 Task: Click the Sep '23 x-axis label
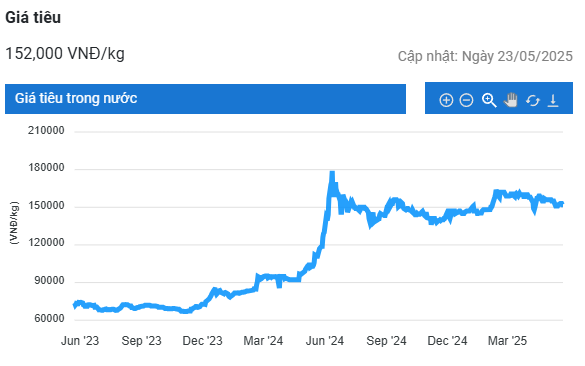(x=141, y=341)
